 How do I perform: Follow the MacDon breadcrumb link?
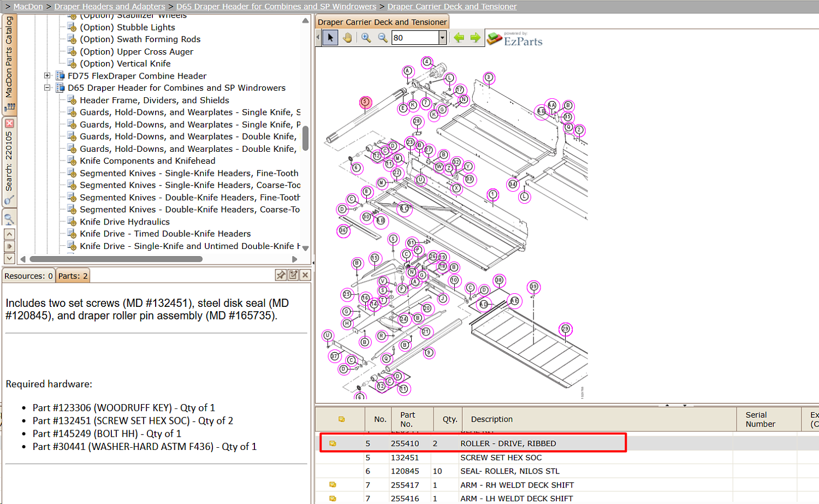[x=28, y=7]
